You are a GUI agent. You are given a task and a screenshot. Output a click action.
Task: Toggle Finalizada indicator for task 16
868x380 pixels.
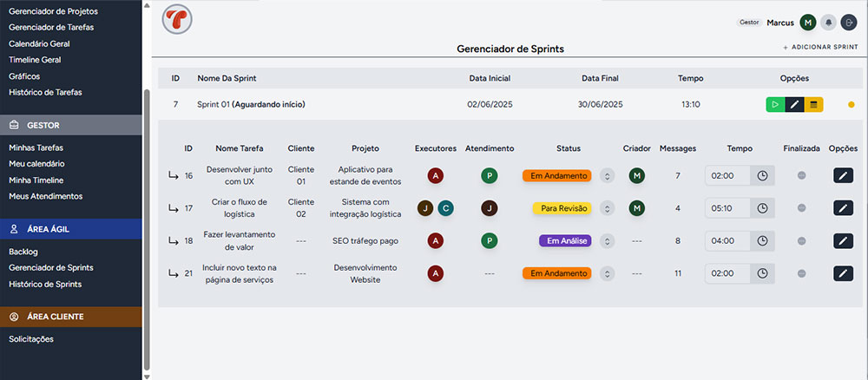pyautogui.click(x=801, y=175)
